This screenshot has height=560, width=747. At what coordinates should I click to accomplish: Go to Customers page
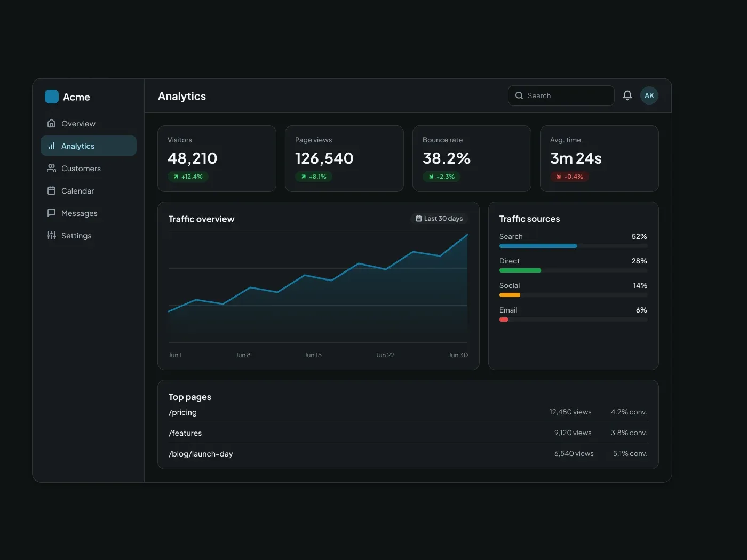pyautogui.click(x=89, y=168)
